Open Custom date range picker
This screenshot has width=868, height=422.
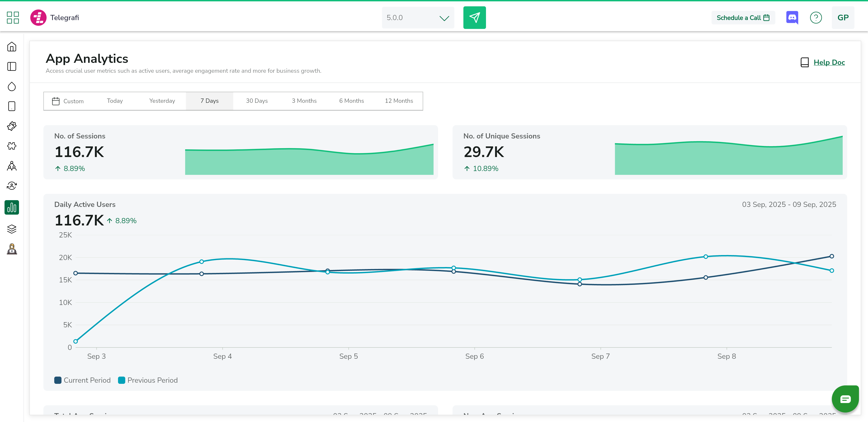tap(68, 101)
